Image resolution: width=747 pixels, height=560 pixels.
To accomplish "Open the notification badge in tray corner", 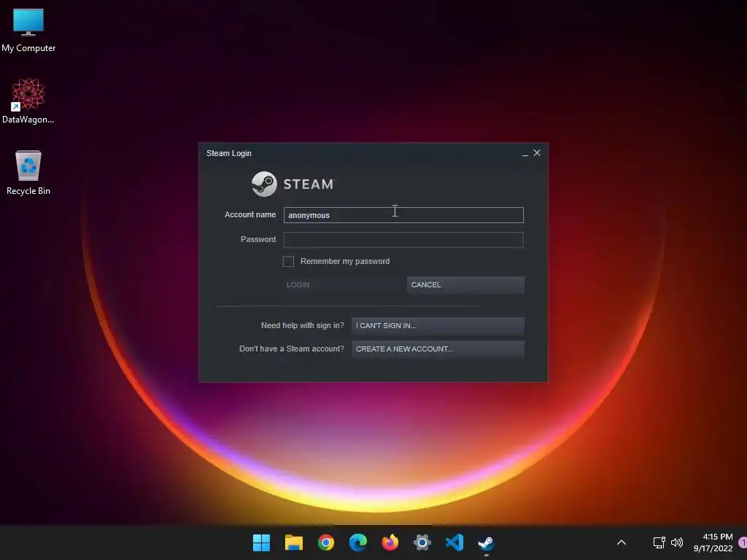I will click(x=743, y=542).
